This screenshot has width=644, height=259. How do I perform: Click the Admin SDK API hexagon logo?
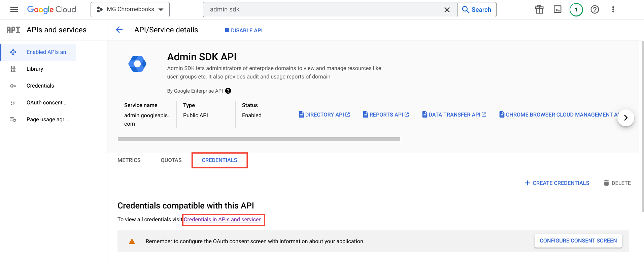pos(137,64)
